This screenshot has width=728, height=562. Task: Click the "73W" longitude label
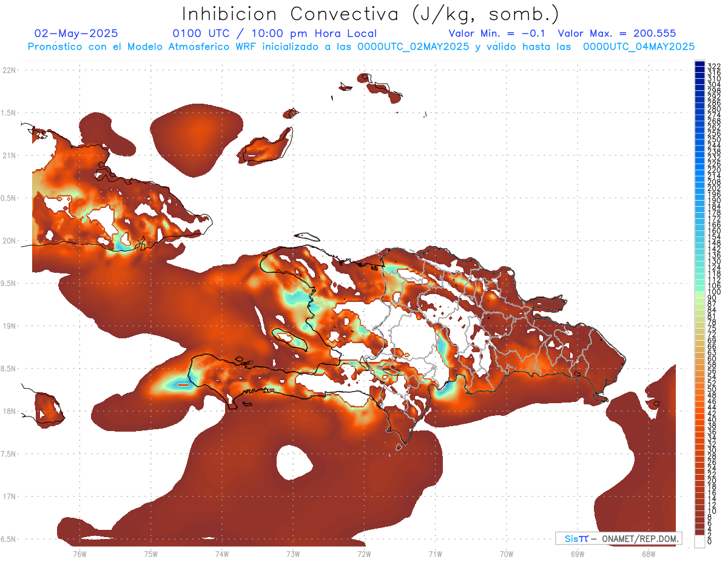click(x=293, y=554)
